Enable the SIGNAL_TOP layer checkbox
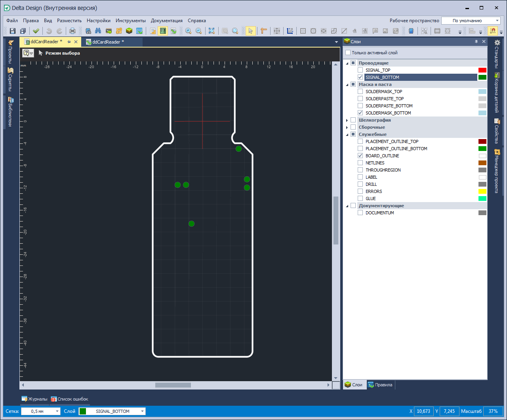Image resolution: width=507 pixels, height=420 pixels. (360, 70)
